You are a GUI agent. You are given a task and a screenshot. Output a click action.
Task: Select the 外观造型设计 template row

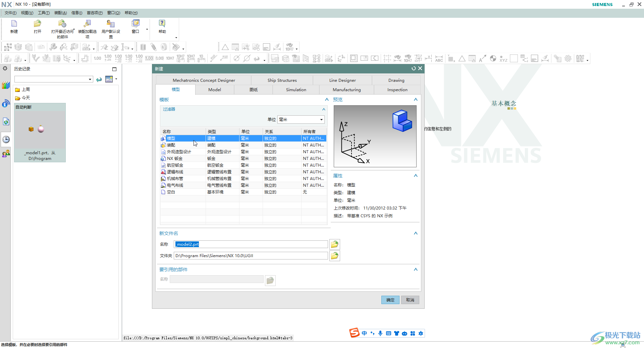pyautogui.click(x=243, y=152)
